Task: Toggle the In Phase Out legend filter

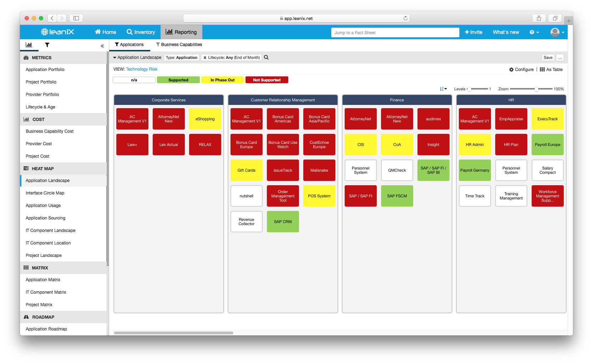Action: click(x=222, y=80)
